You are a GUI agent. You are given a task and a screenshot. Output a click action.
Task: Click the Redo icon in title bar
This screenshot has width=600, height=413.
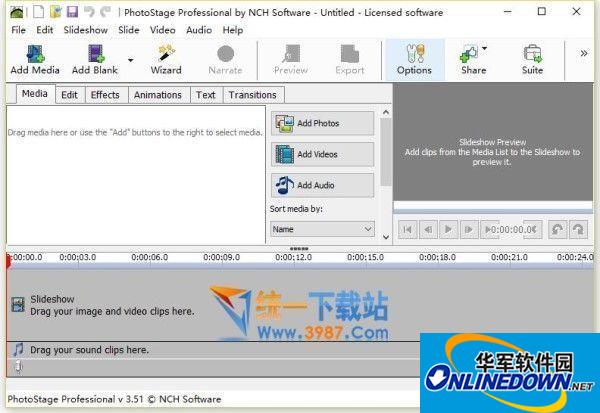(105, 12)
